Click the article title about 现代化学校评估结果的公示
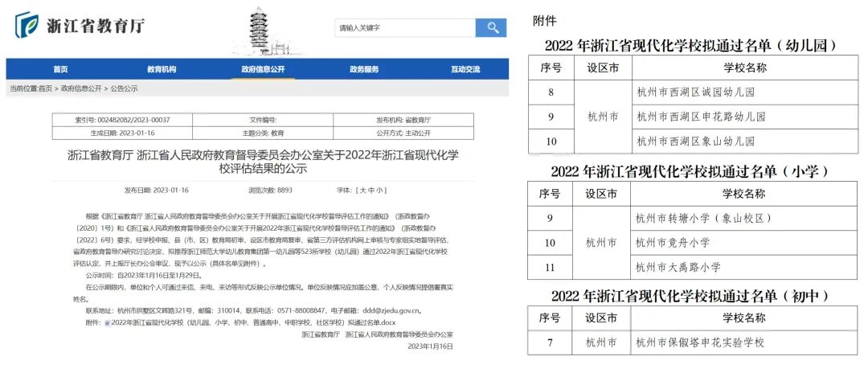This screenshot has width=868, height=369. (x=263, y=162)
